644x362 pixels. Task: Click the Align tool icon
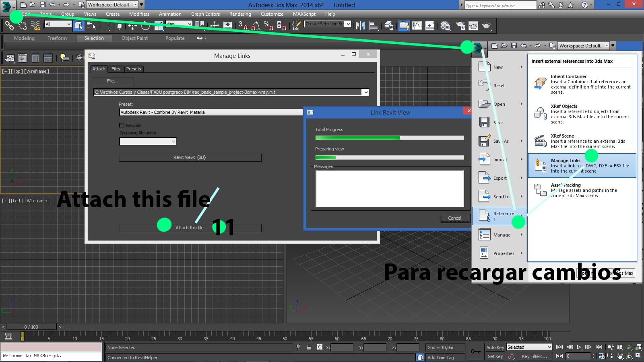point(374,26)
